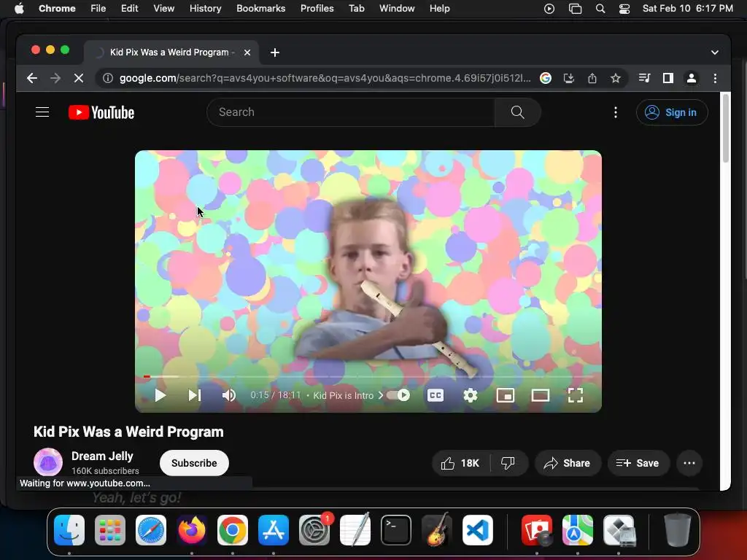Screen dimensions: 747x560
Task: Toggle the autoplay switch
Action: [398, 395]
